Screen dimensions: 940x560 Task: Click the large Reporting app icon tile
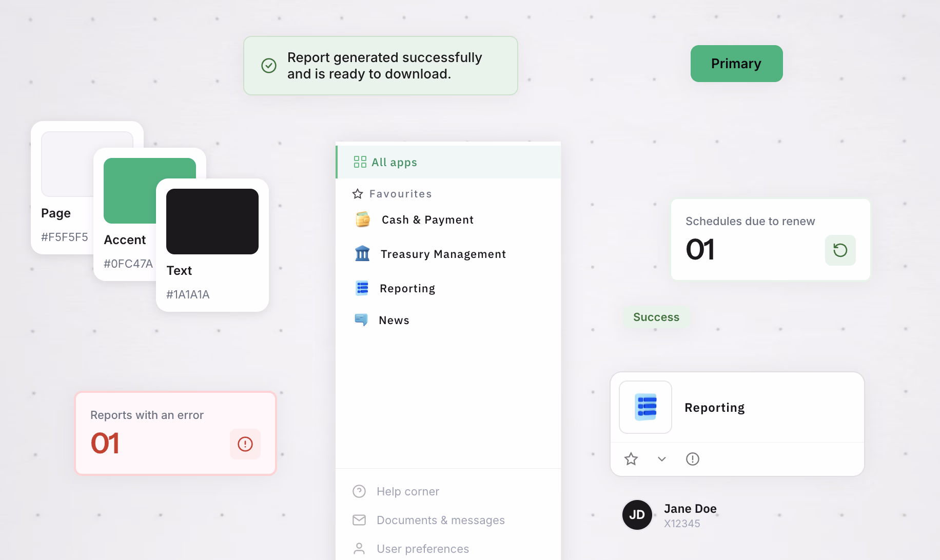pos(645,407)
